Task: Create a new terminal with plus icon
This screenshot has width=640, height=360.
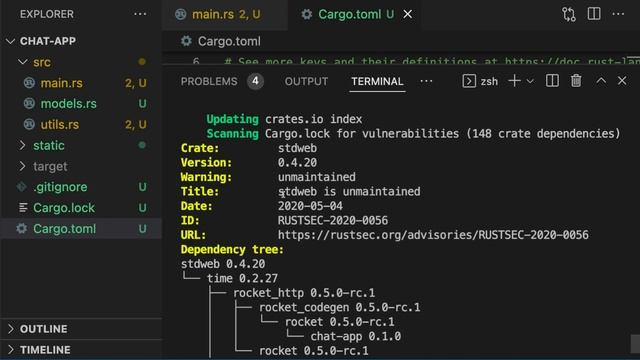Action: tap(514, 81)
